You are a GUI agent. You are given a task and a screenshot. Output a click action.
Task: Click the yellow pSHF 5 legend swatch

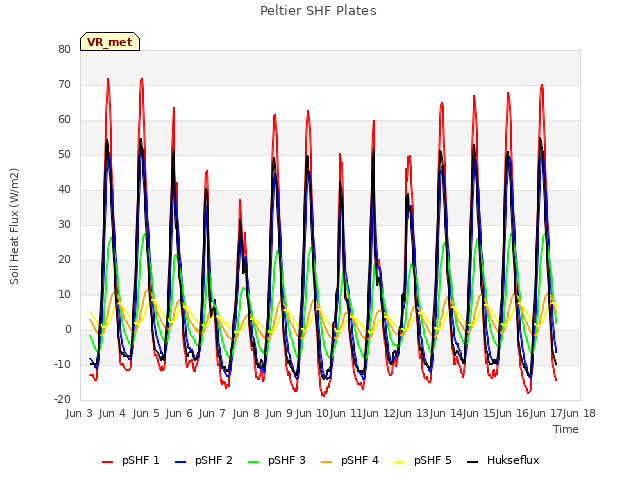pyautogui.click(x=400, y=462)
